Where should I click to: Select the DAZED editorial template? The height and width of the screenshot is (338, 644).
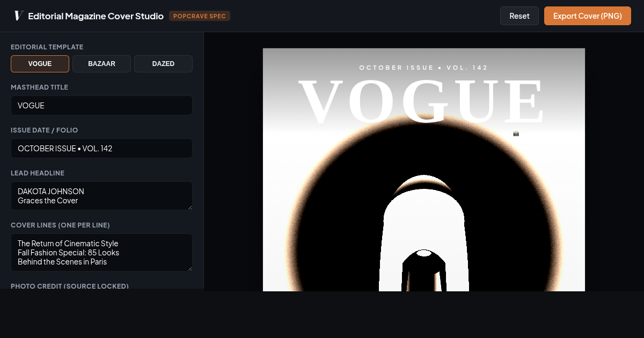click(x=163, y=64)
